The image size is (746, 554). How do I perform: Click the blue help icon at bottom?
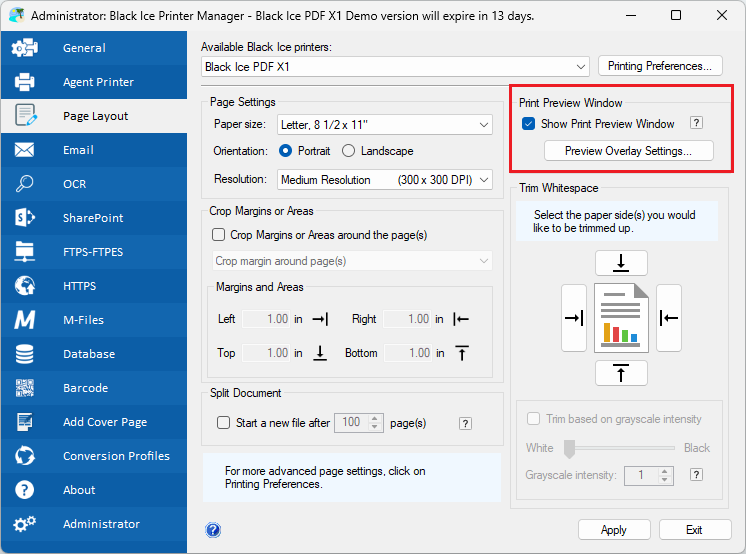click(x=212, y=530)
